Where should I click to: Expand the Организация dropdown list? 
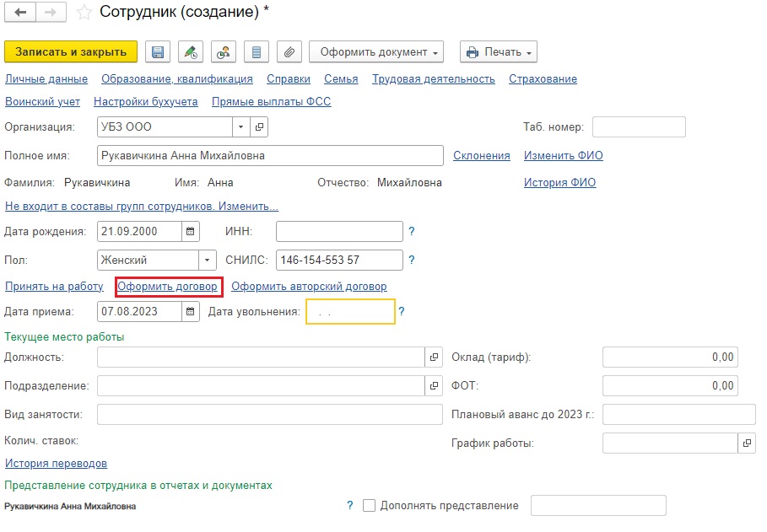[240, 127]
